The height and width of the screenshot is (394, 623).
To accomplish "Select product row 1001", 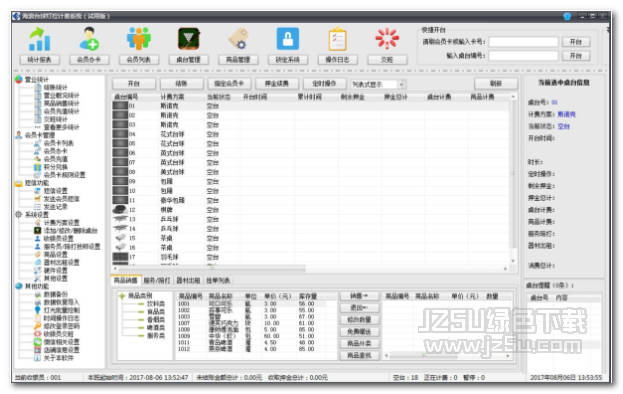I will (x=256, y=304).
